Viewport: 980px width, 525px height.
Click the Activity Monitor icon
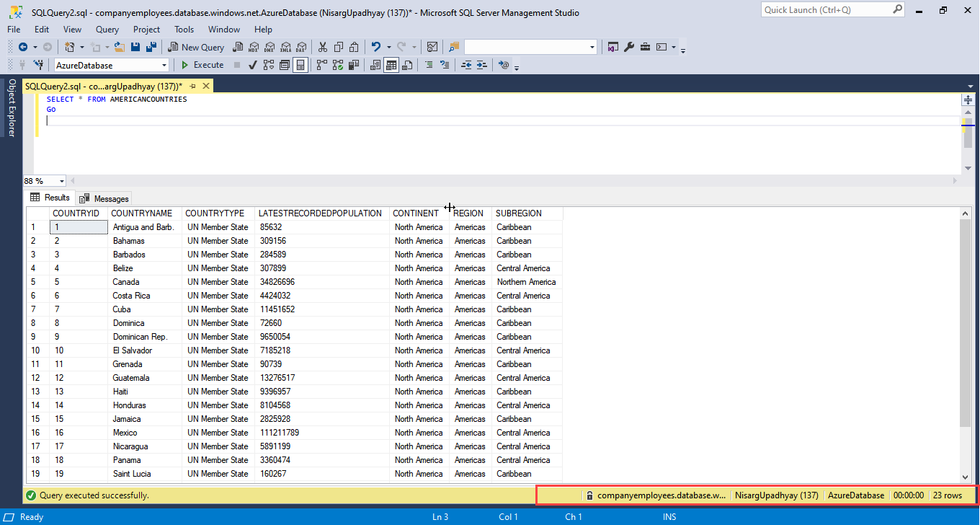point(432,47)
